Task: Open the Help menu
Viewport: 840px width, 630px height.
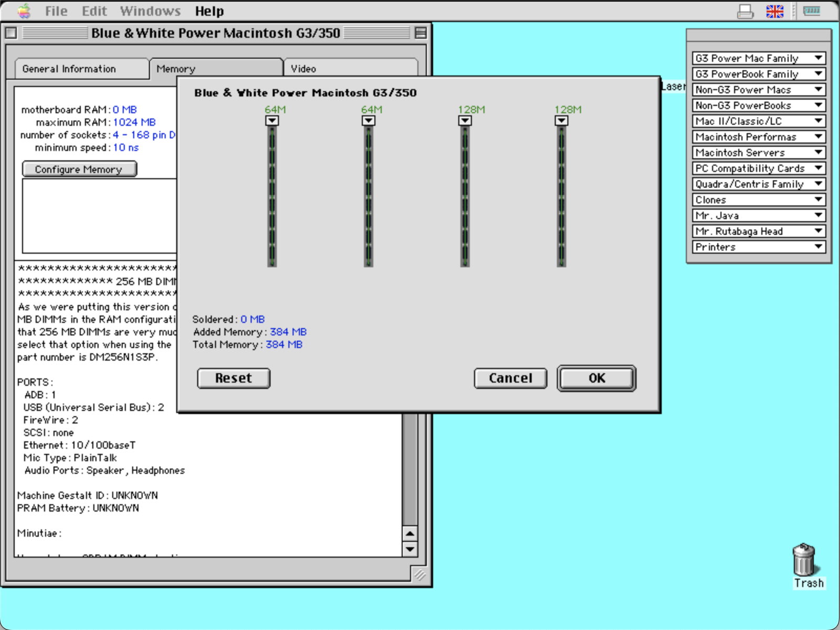Action: (x=209, y=11)
